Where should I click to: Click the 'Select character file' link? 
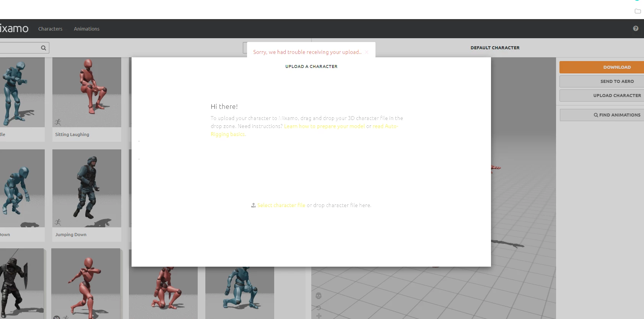281,205
